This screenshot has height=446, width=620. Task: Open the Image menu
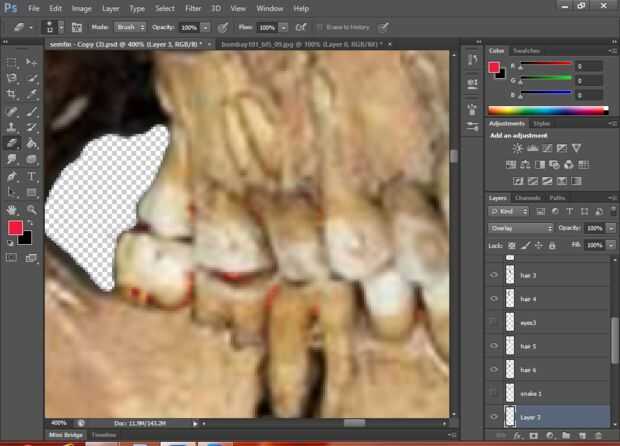tap(81, 8)
